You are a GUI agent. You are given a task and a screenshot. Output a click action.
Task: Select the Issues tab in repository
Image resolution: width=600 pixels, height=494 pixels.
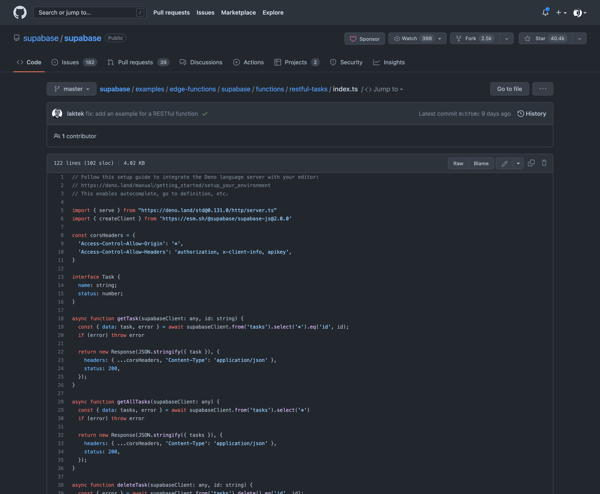point(74,62)
